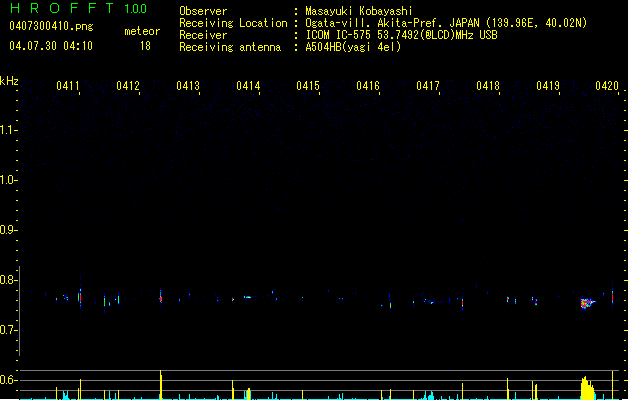629x400 pixels.
Task: Select the name Masayuki Kobayashi
Action: click(359, 11)
